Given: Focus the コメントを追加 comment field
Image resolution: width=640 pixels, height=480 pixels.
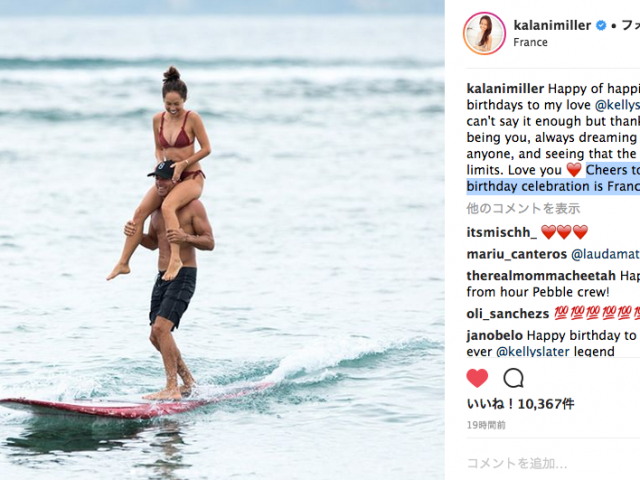Looking at the screenshot, I should 553,463.
